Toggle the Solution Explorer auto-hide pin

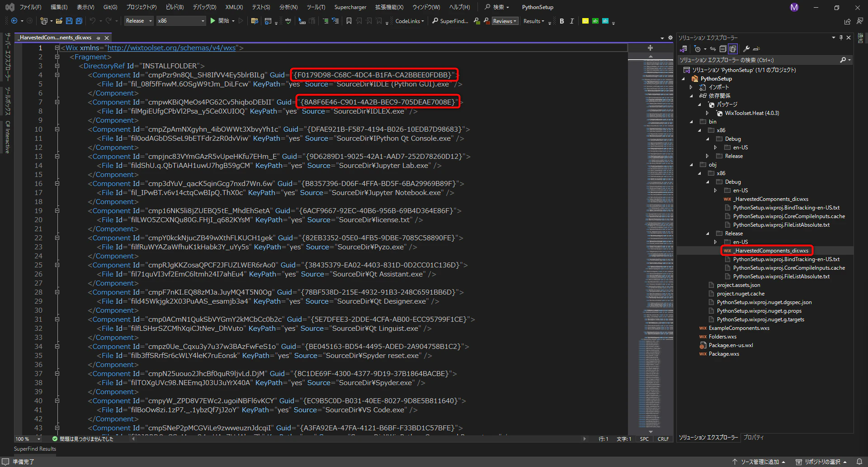pyautogui.click(x=841, y=38)
